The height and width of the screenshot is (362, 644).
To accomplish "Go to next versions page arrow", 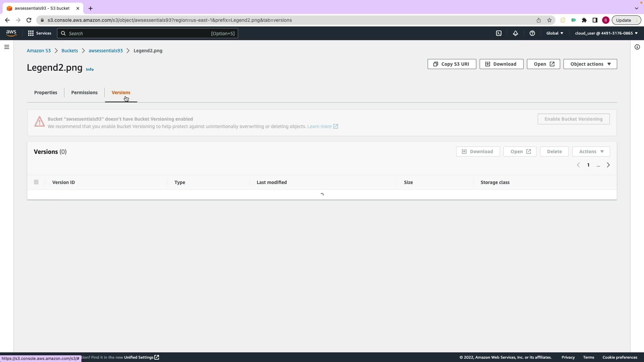I will (608, 165).
